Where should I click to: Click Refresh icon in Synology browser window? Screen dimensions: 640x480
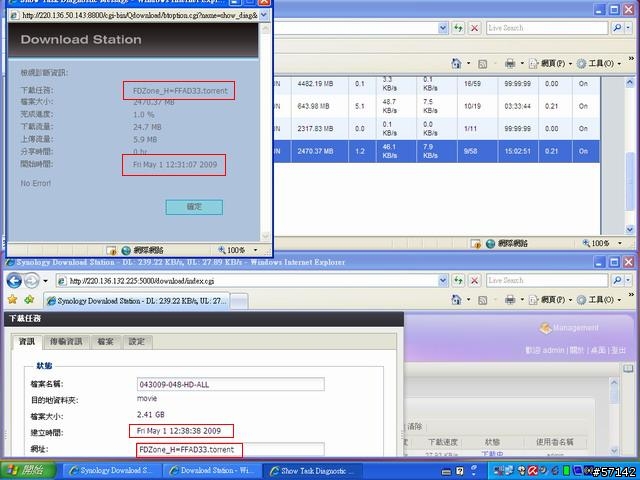(458, 280)
